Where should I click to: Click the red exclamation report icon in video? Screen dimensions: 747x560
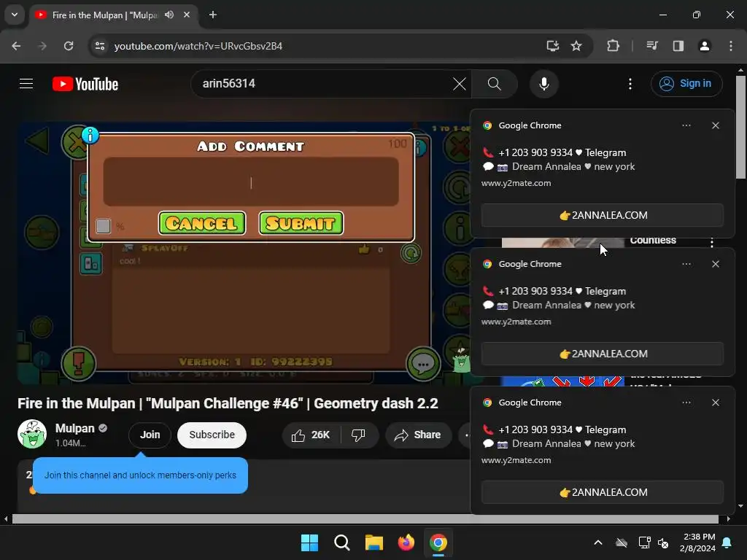[79, 363]
